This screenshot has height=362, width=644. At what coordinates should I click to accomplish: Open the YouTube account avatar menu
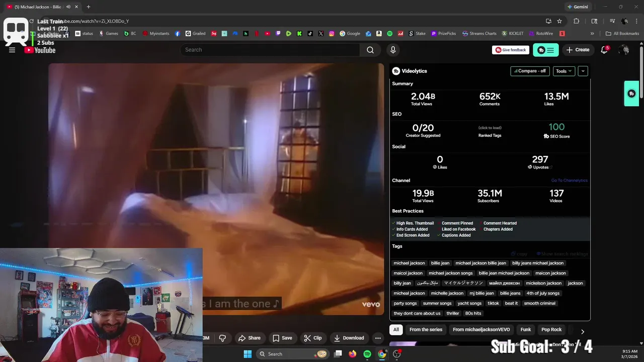tap(624, 50)
